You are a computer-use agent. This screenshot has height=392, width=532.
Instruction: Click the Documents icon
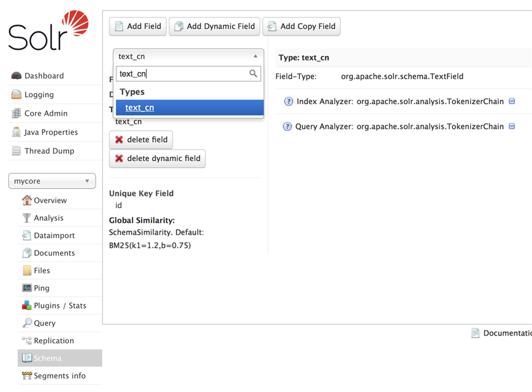pyautogui.click(x=26, y=253)
